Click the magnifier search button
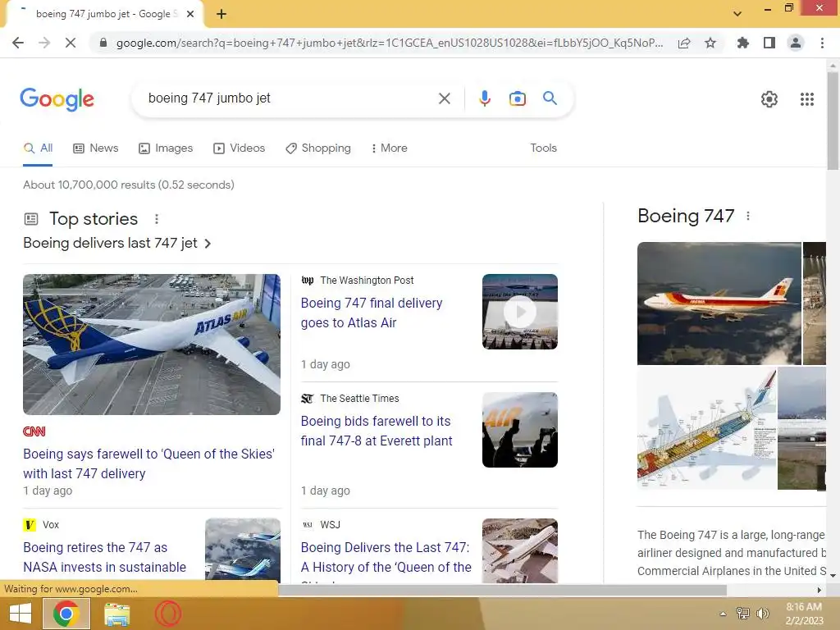This screenshot has width=840, height=630. coord(550,98)
